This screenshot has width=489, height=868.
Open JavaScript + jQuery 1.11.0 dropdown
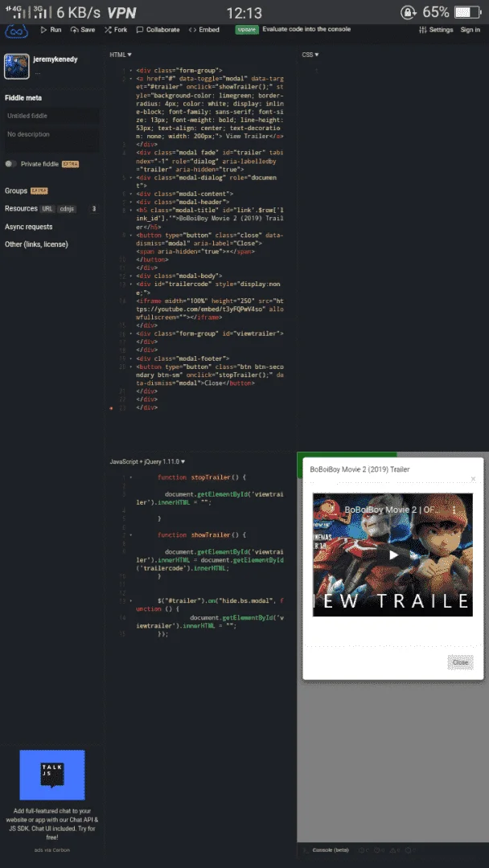[147, 461]
